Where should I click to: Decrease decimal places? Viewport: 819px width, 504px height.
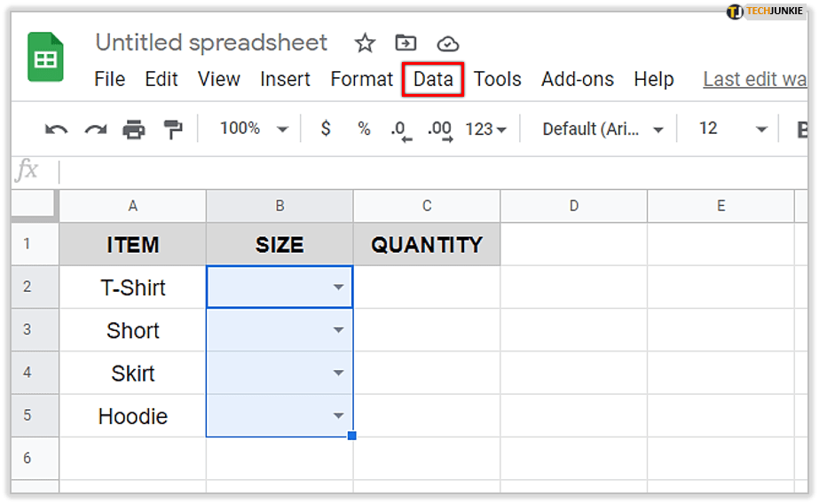(401, 130)
